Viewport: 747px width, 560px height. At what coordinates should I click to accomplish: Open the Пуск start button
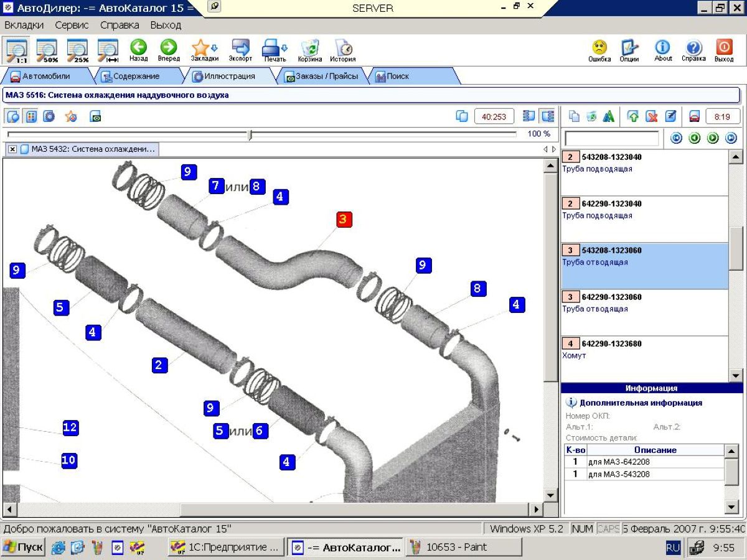23,548
